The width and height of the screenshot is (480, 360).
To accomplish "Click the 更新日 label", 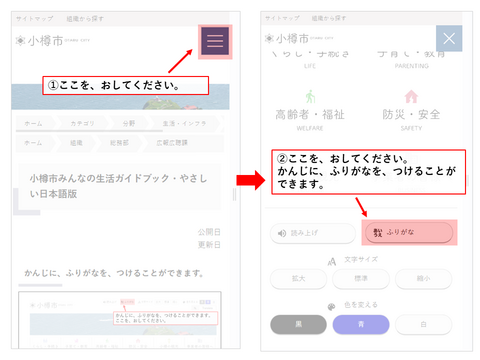I will click(209, 245).
